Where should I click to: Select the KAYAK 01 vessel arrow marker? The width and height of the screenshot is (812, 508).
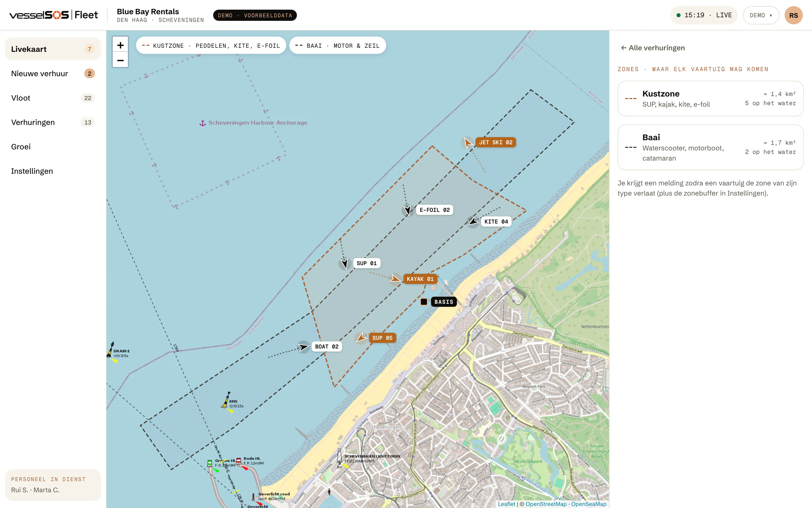pyautogui.click(x=395, y=279)
